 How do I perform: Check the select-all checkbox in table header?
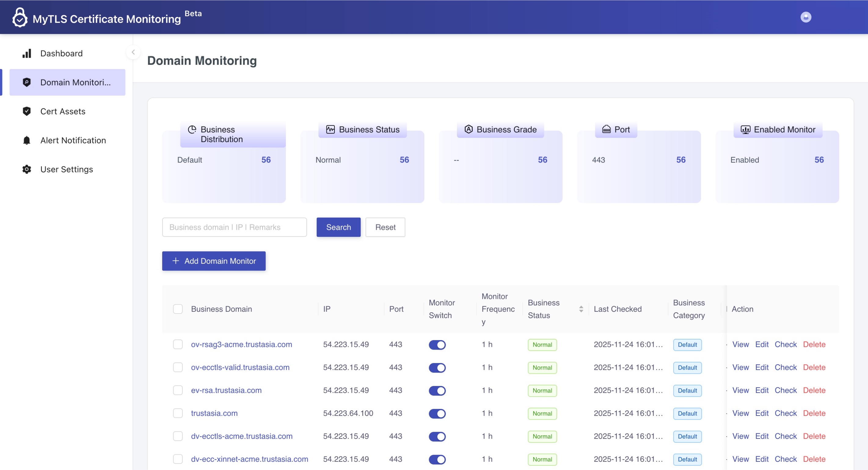click(178, 309)
